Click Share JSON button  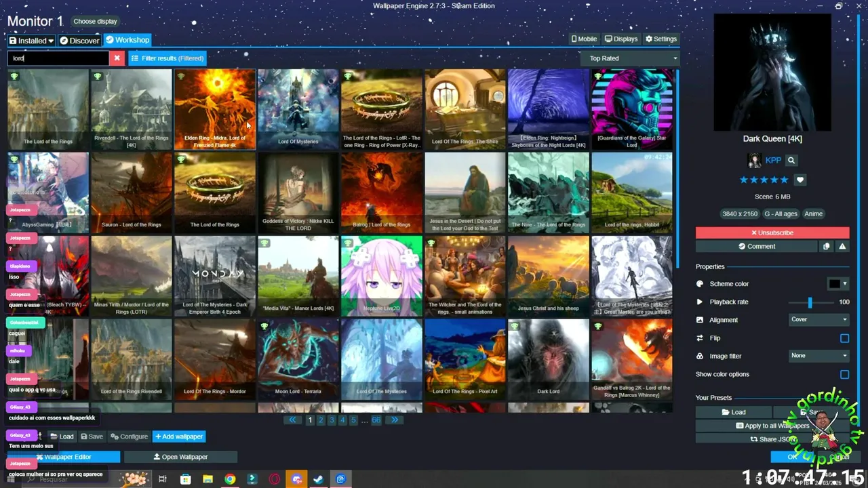[x=772, y=439]
